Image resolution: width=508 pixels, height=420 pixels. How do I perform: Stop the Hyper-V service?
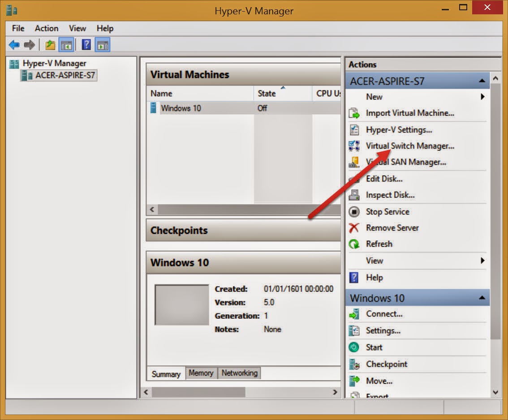click(387, 211)
